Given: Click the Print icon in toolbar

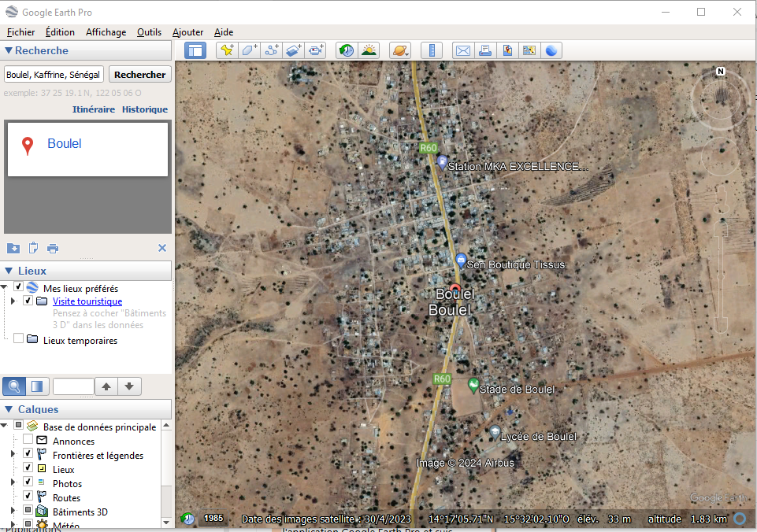Looking at the screenshot, I should point(485,50).
